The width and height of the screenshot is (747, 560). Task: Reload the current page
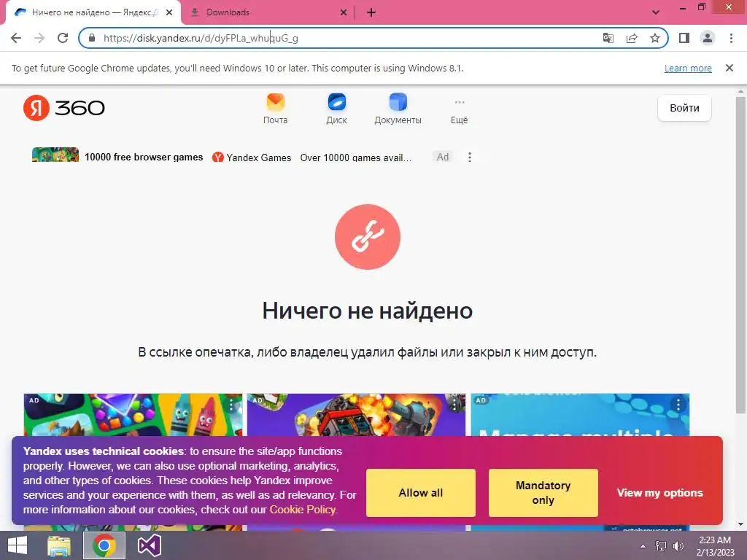[63, 38]
